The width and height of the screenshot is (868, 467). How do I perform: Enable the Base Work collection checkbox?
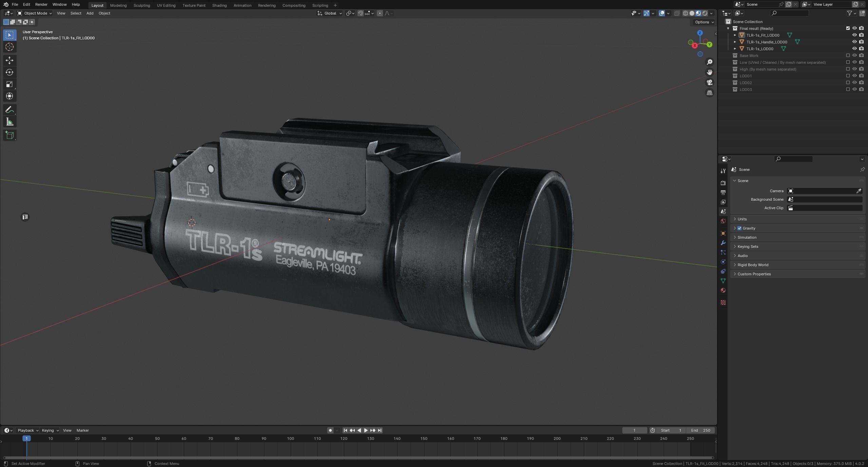[x=848, y=55]
